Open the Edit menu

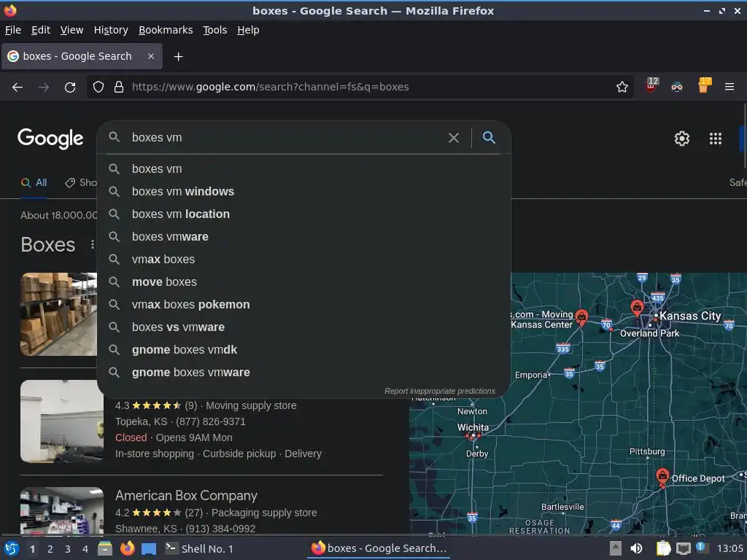41,30
